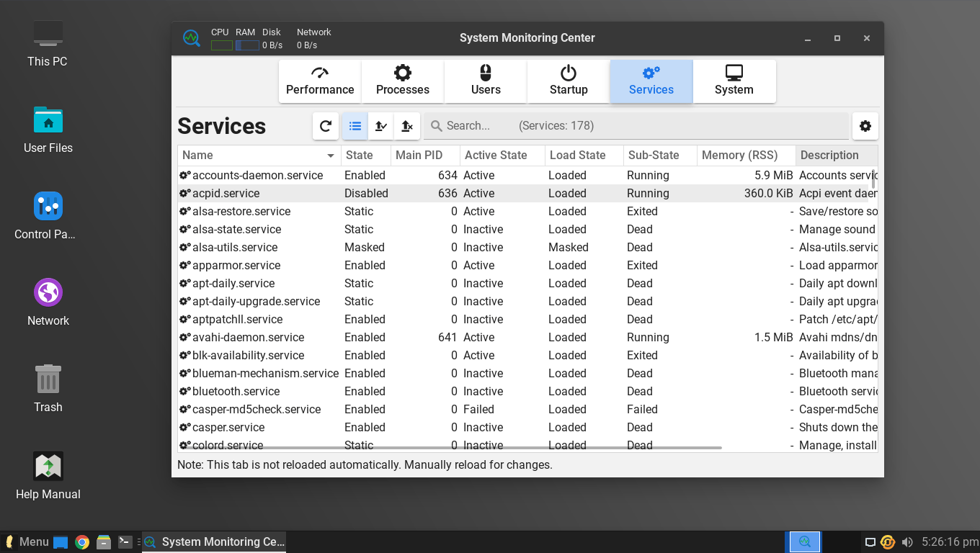
Task: Toggle the list view button
Action: click(355, 126)
